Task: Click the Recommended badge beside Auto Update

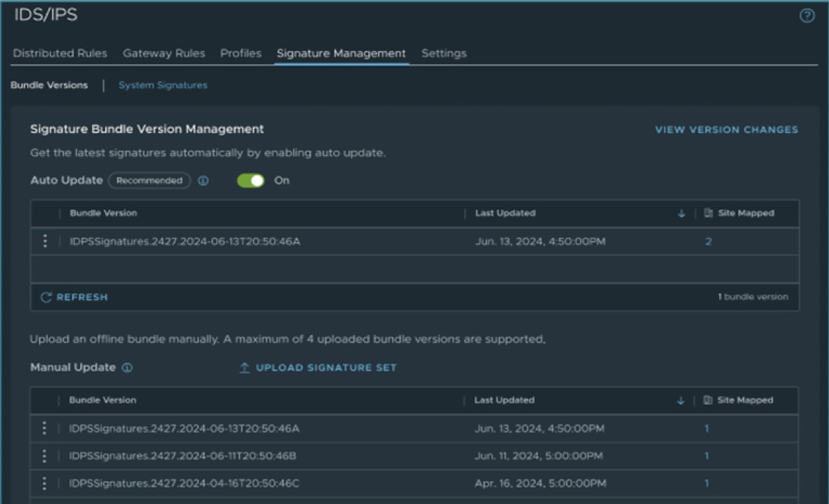Action: point(150,181)
